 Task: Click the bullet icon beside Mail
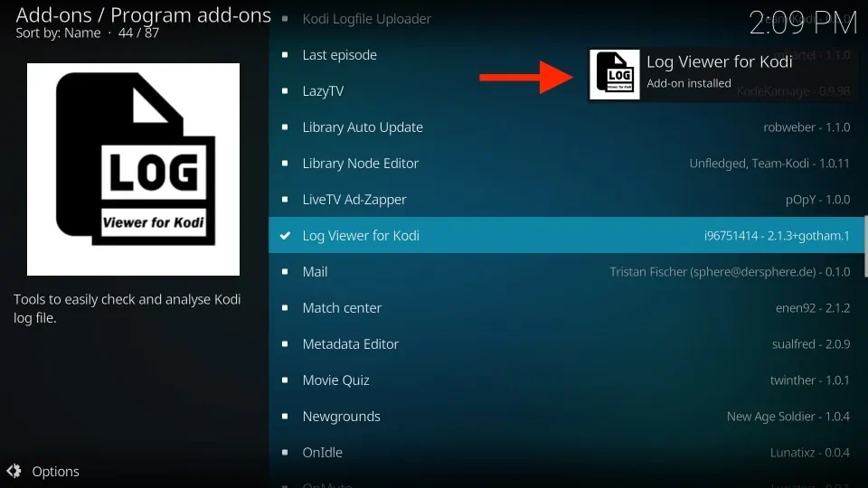pos(285,272)
